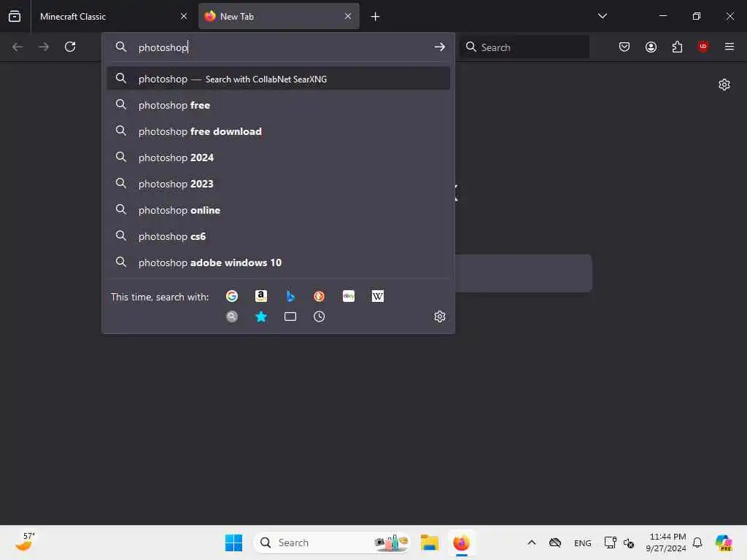The height and width of the screenshot is (560, 747).
Task: Switch to the Minecraft Classic tab
Action: (x=112, y=16)
